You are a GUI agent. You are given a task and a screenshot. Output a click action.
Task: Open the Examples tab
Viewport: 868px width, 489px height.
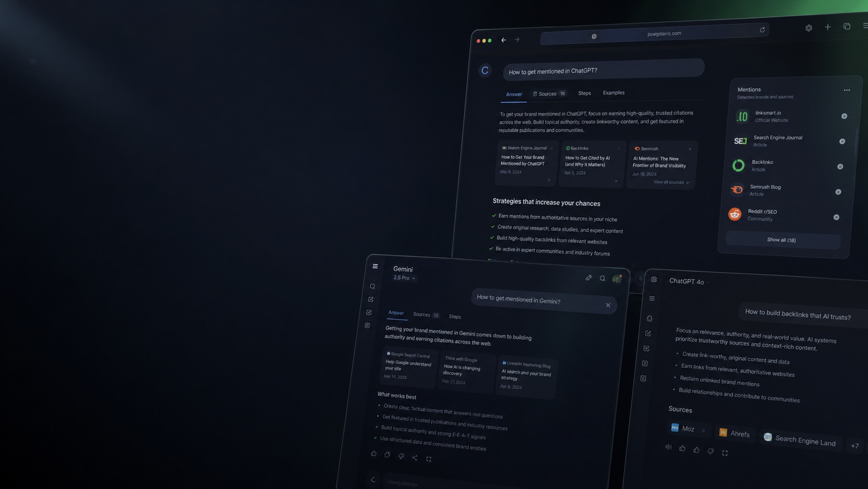tap(614, 92)
